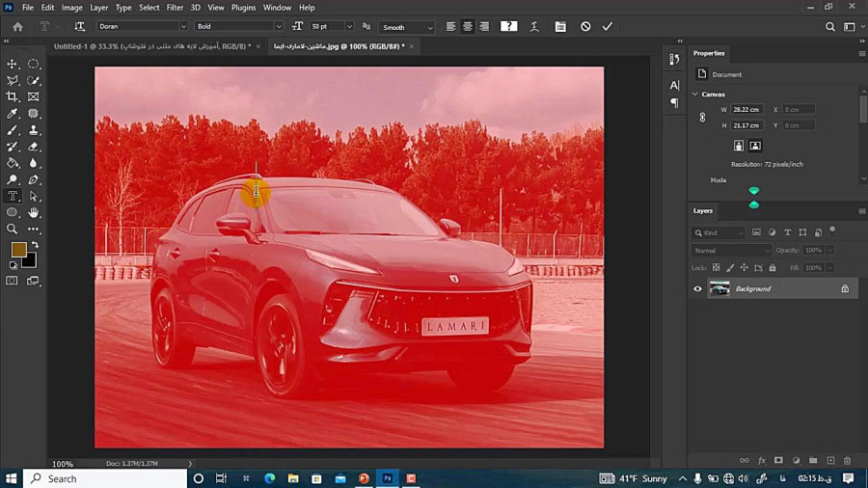Open the Filter menu
Screen dimensions: 868x488
click(x=175, y=8)
